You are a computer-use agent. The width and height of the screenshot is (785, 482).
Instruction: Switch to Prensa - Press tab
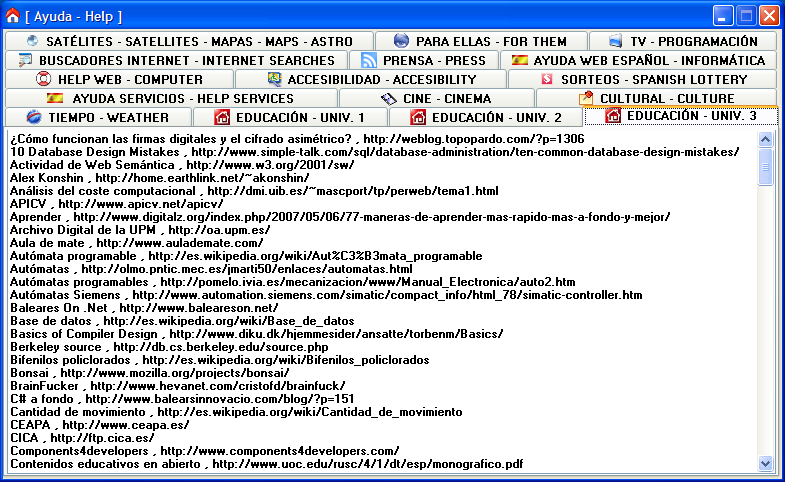[x=424, y=60]
